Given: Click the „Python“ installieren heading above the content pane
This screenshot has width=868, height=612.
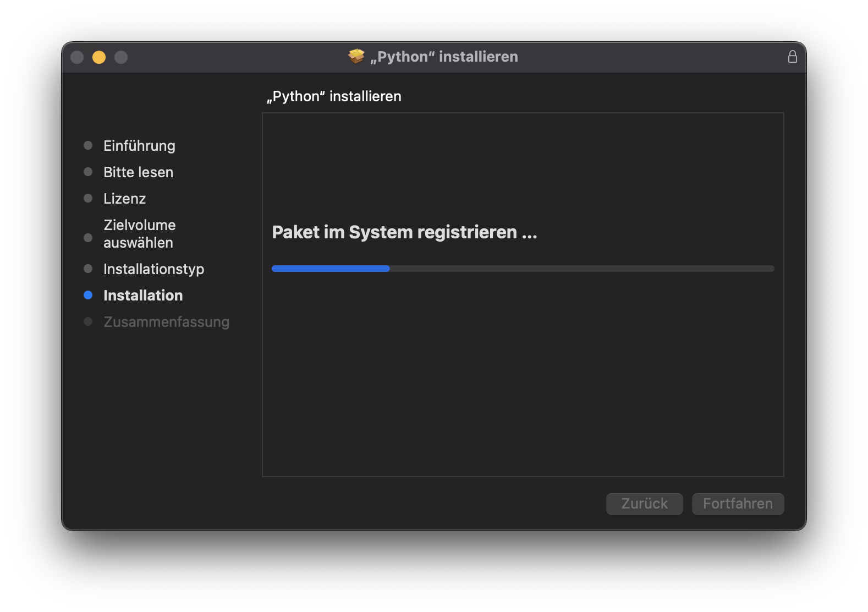Looking at the screenshot, I should [334, 97].
